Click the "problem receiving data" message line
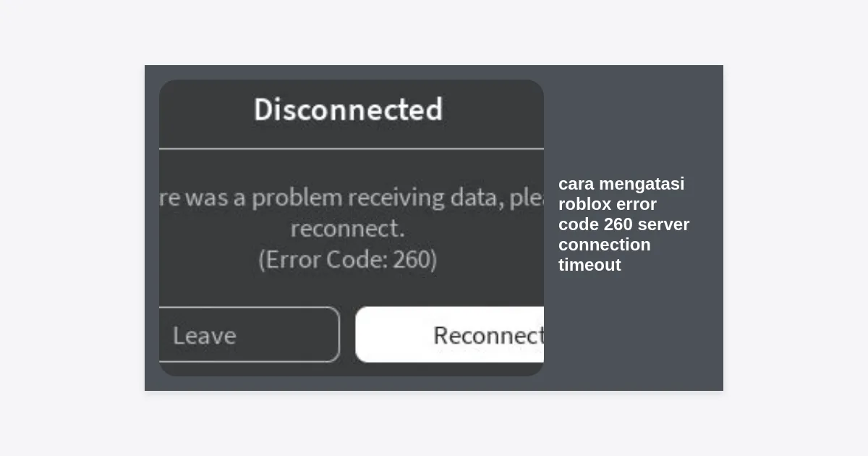 (x=352, y=198)
